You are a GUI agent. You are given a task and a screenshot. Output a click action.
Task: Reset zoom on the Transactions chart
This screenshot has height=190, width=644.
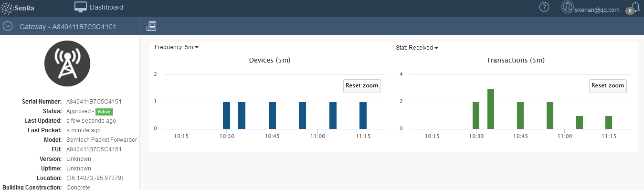608,85
